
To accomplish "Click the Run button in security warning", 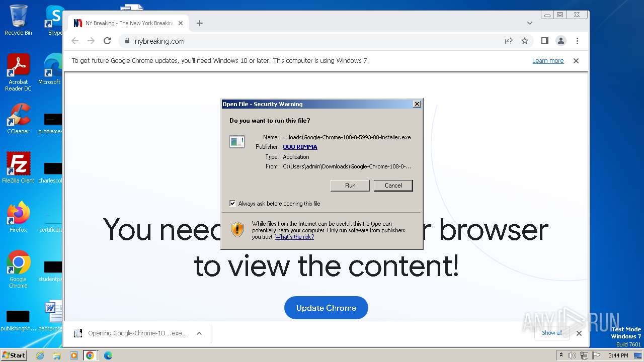I will click(350, 186).
